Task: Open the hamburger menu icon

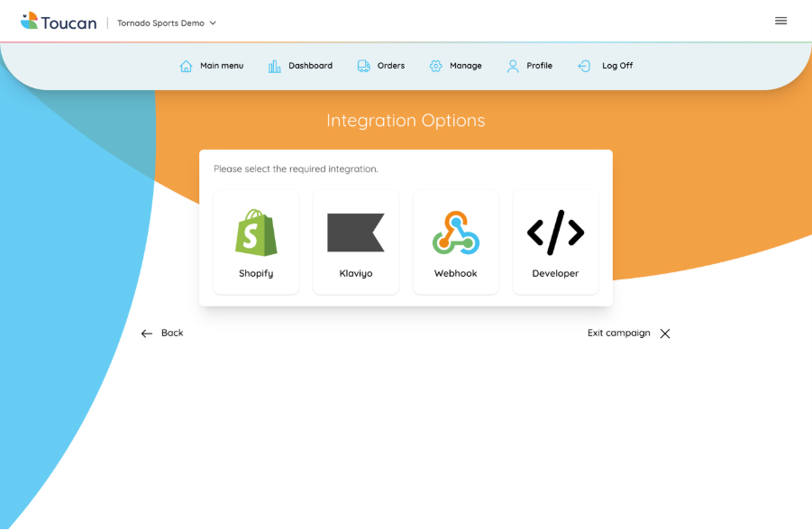Action: [780, 21]
